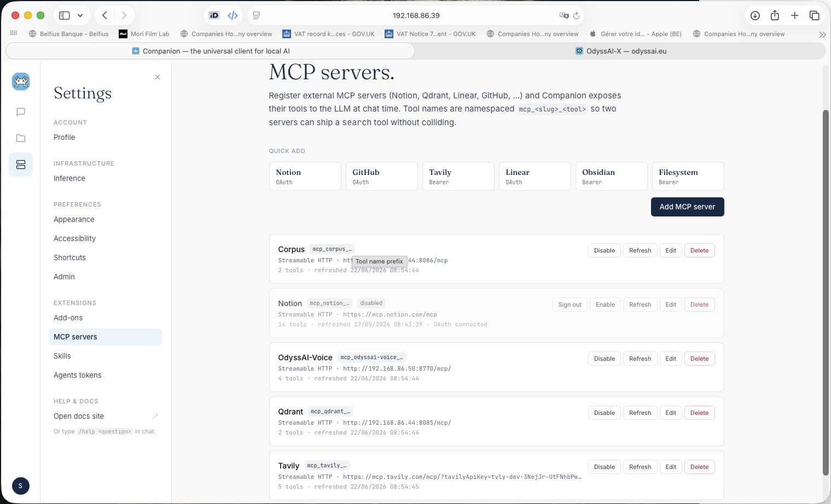Open the chat icon in sidebar

(21, 112)
